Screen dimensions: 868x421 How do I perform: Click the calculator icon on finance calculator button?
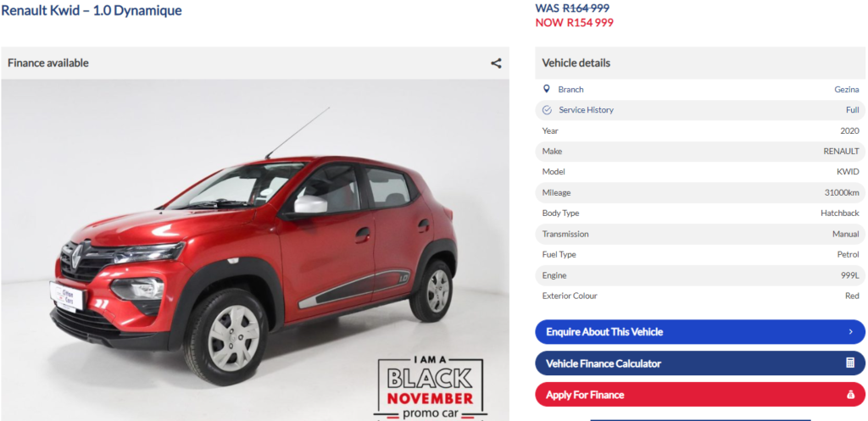point(850,363)
